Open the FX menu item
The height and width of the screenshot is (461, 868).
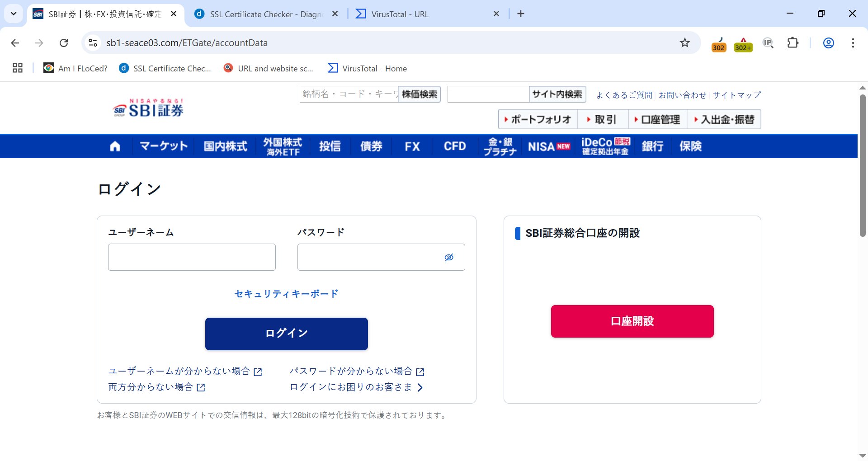pos(412,146)
